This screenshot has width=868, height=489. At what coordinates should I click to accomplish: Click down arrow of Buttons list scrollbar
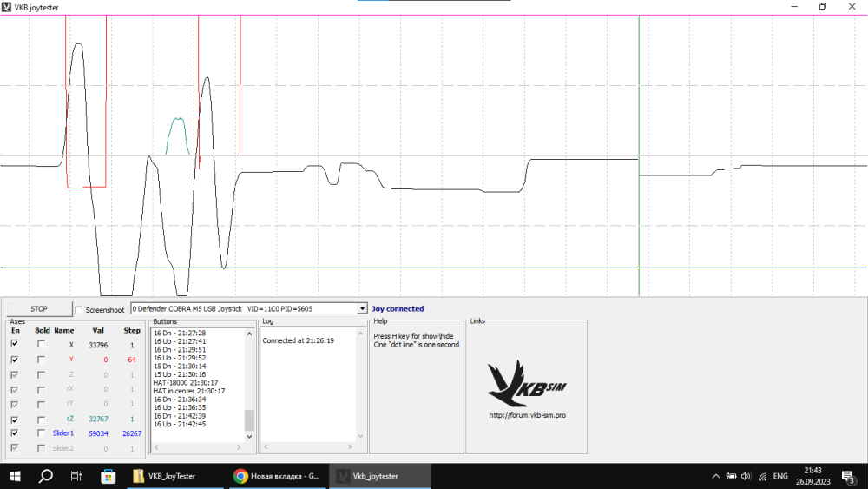pos(249,436)
